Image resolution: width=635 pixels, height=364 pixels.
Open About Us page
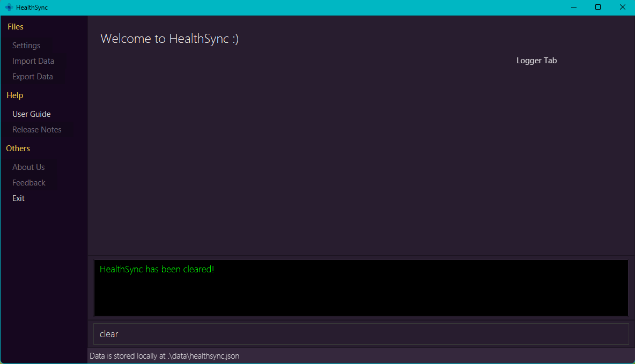pos(28,167)
